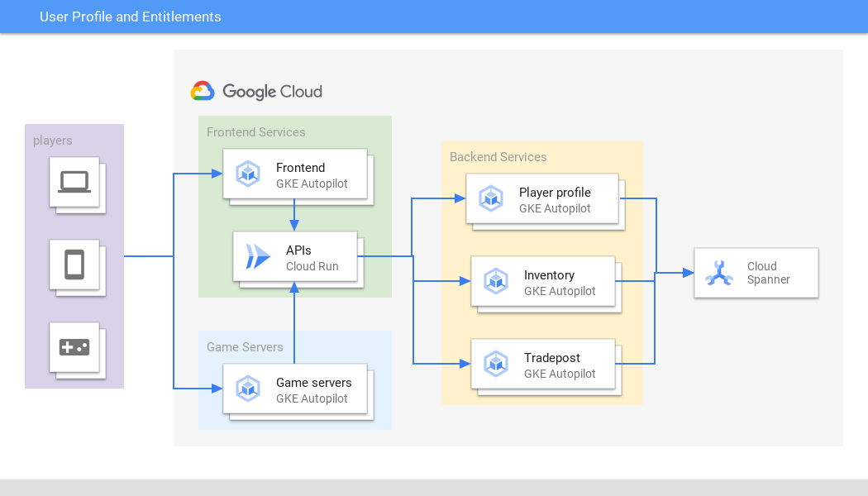This screenshot has width=868, height=496.
Task: Click the game controller icon
Action: tap(74, 347)
